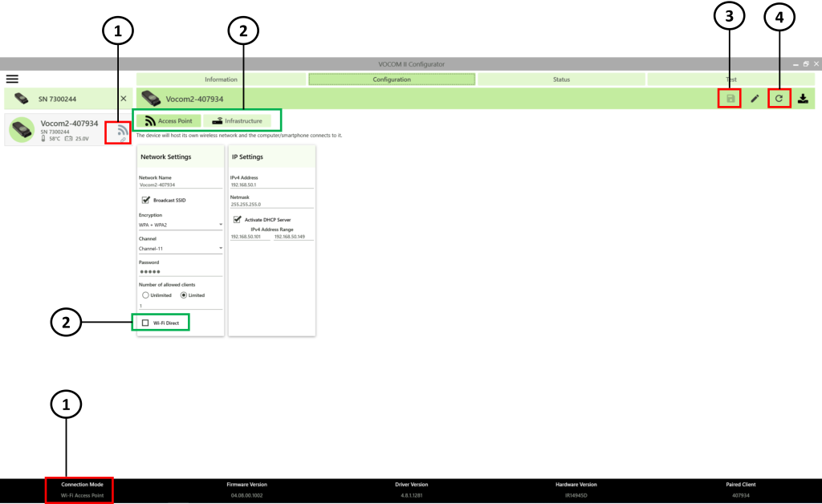Click the Vocom2-407934 header device icon
822x504 pixels.
pos(151,99)
